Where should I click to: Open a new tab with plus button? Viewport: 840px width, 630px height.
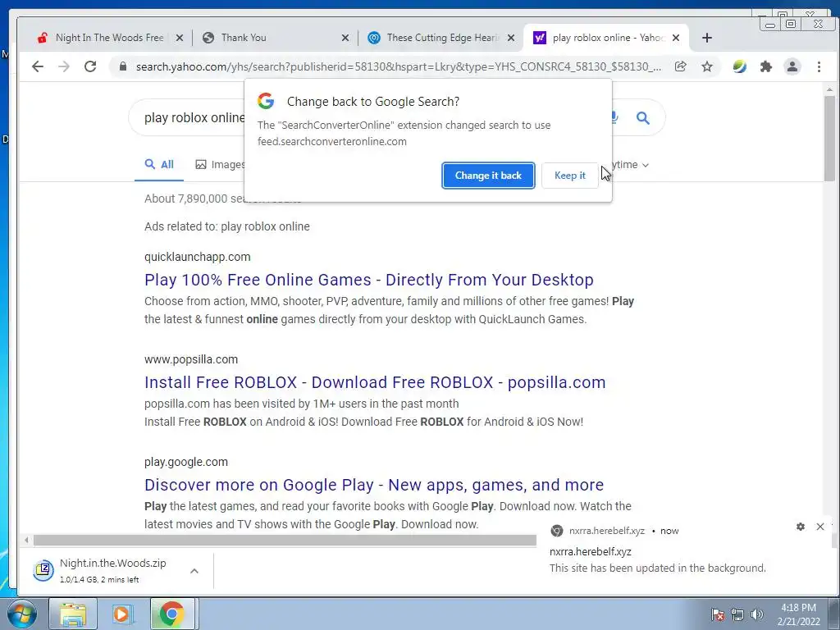coord(706,38)
